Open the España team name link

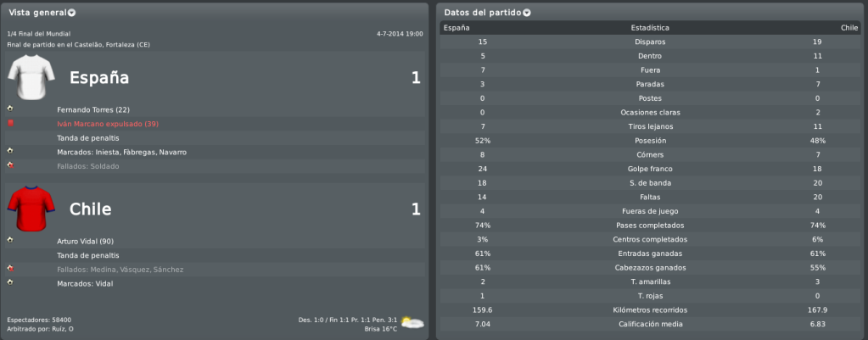click(x=99, y=78)
